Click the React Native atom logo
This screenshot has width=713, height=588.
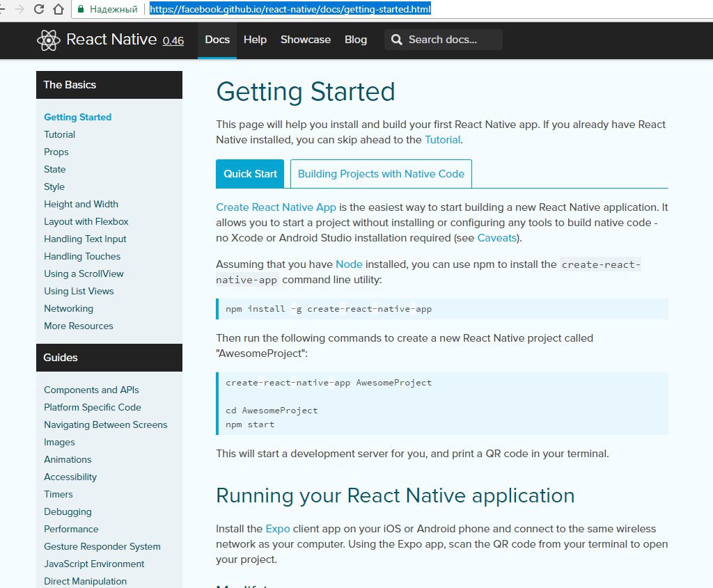[x=48, y=40]
